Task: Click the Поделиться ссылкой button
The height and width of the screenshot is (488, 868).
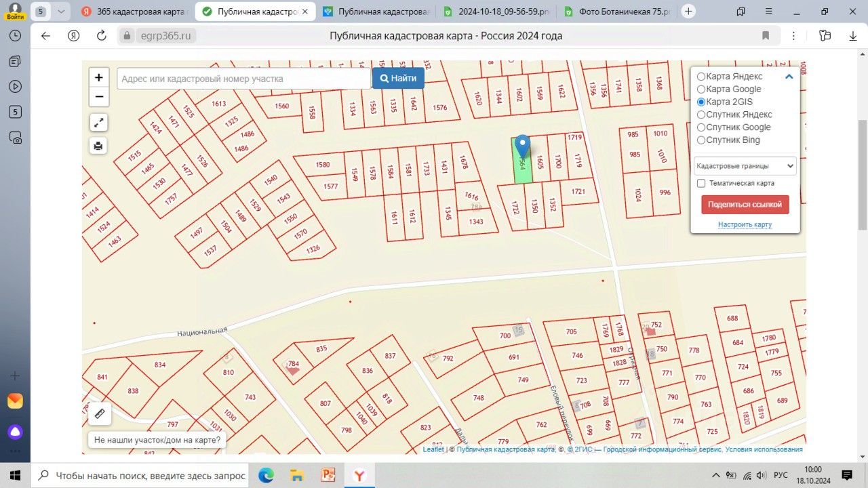Action: tap(745, 204)
